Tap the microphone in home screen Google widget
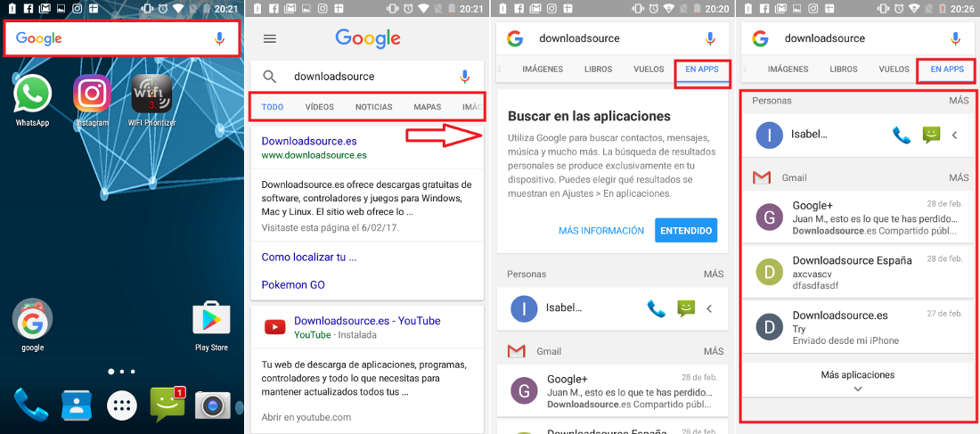Screen dimensions: 980x434 (219, 38)
